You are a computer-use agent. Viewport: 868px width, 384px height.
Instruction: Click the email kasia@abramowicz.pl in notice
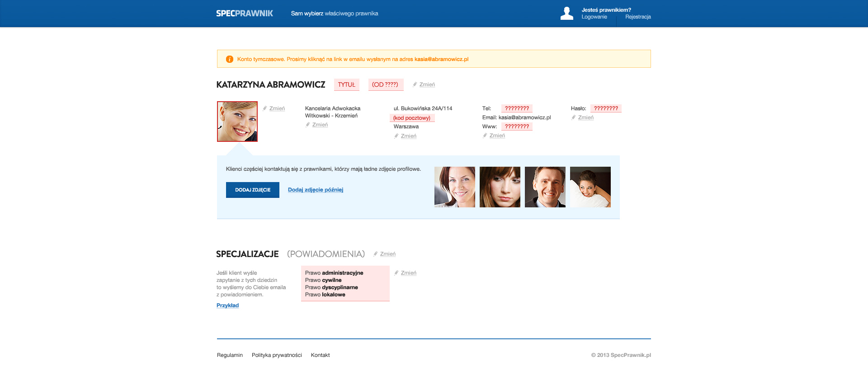(441, 59)
